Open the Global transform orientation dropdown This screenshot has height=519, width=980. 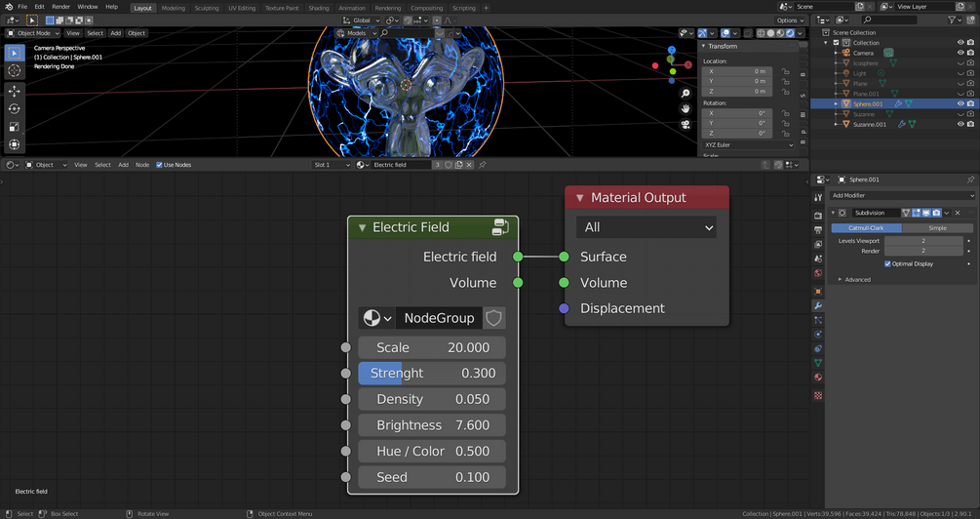click(x=361, y=20)
